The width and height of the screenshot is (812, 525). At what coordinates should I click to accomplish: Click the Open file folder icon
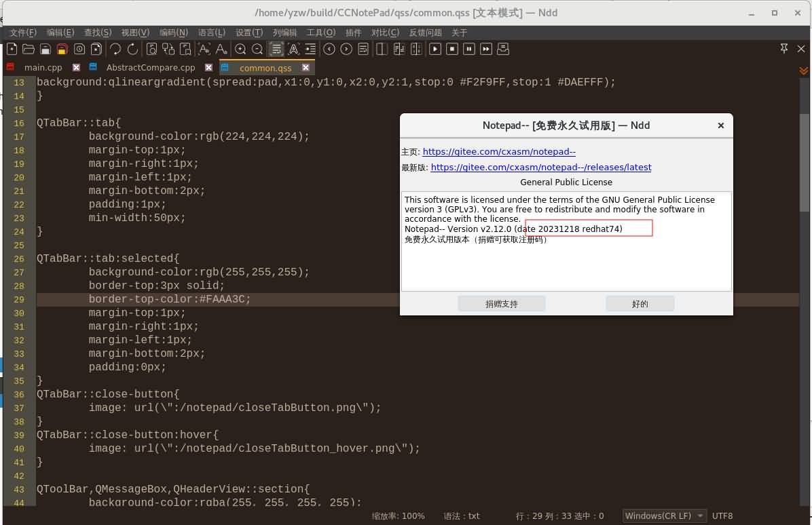click(28, 49)
